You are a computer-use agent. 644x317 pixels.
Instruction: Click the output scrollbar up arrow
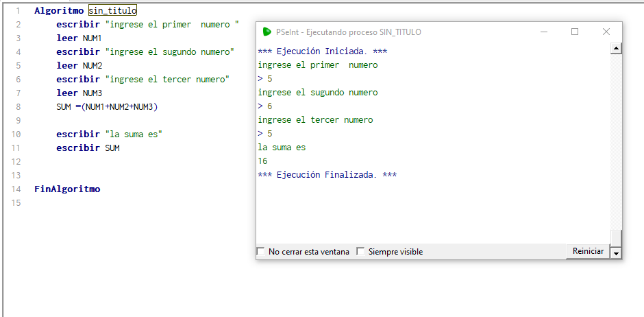(x=615, y=48)
